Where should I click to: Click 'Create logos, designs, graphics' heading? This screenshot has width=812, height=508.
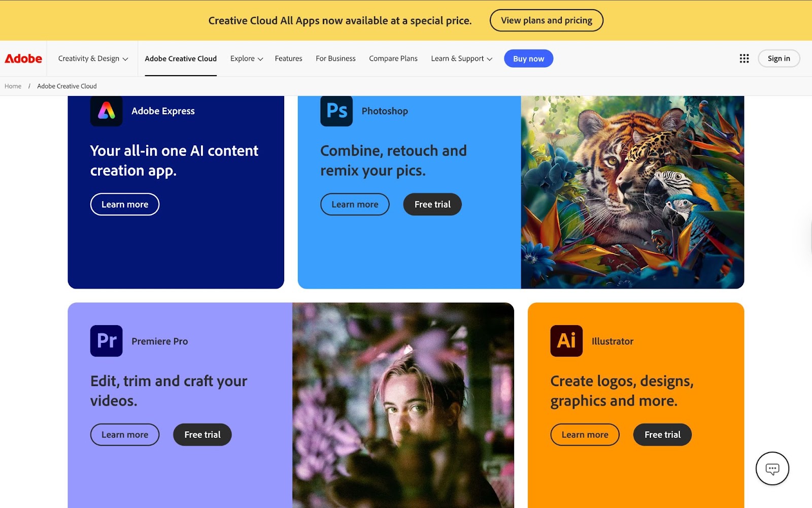[622, 391]
